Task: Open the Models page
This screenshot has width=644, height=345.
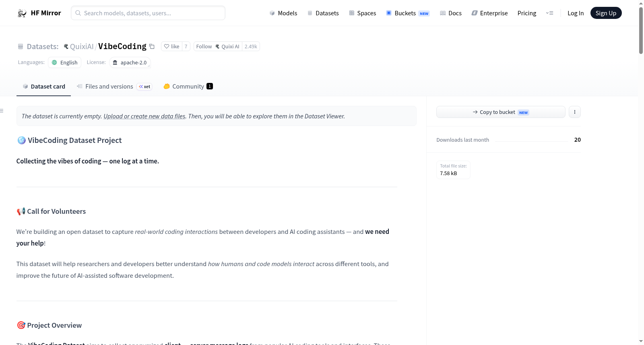Action: click(283, 13)
